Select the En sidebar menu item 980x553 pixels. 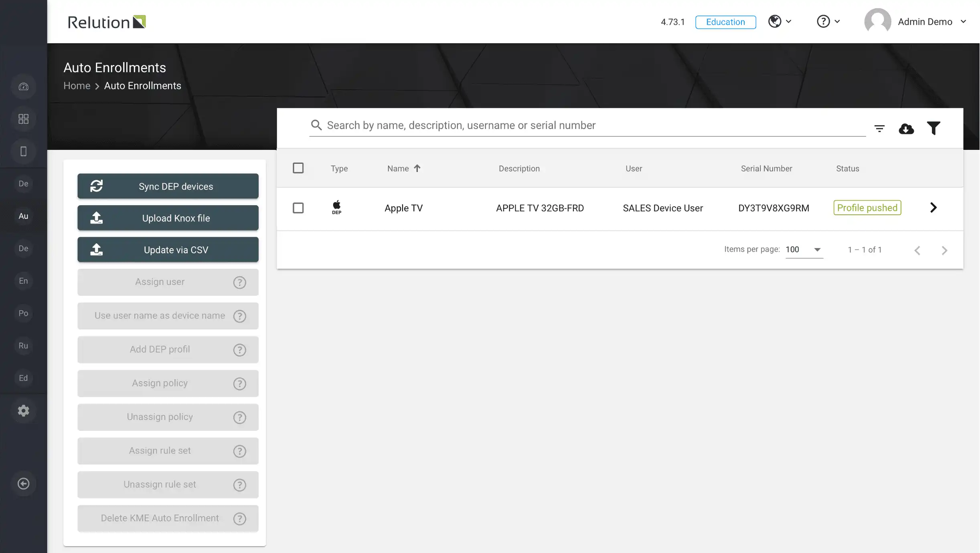click(23, 281)
